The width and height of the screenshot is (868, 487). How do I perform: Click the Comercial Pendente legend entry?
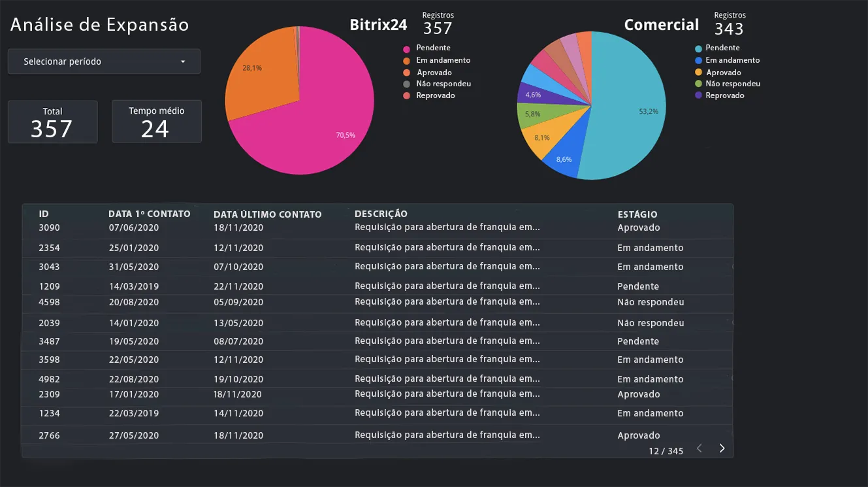click(x=717, y=48)
